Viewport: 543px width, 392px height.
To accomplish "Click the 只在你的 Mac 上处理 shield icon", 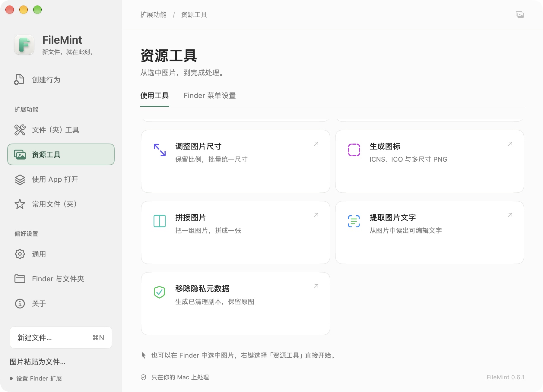I will (143, 377).
